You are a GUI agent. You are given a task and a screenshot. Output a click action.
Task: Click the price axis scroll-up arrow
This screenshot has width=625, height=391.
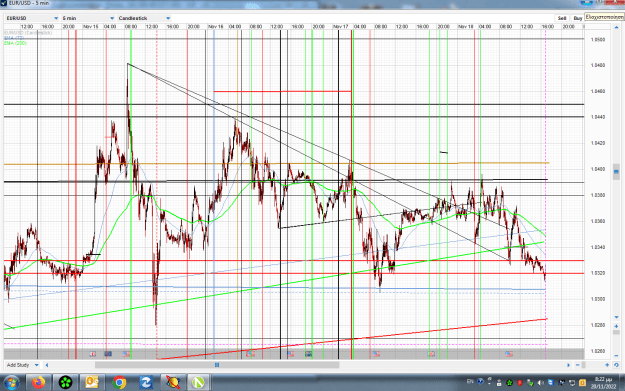tap(616, 27)
